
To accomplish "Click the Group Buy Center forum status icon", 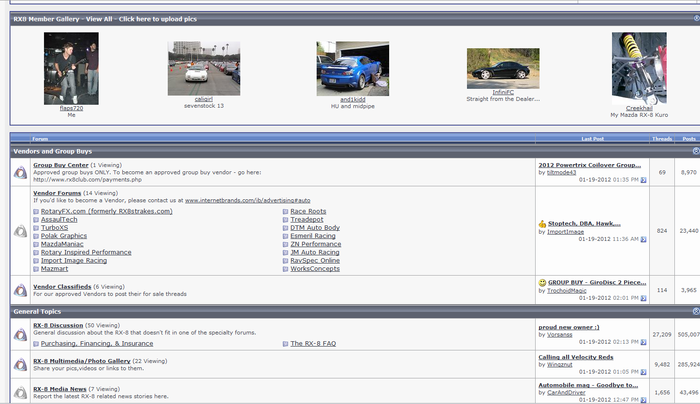I will 20,172.
